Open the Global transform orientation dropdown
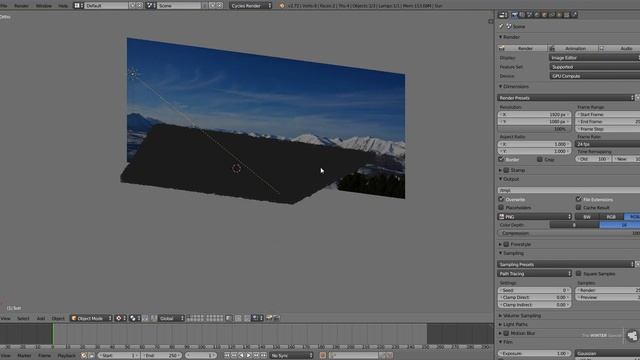 [171, 318]
